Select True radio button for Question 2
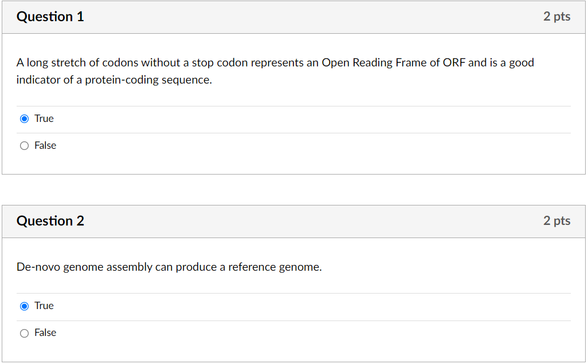 coord(24,306)
